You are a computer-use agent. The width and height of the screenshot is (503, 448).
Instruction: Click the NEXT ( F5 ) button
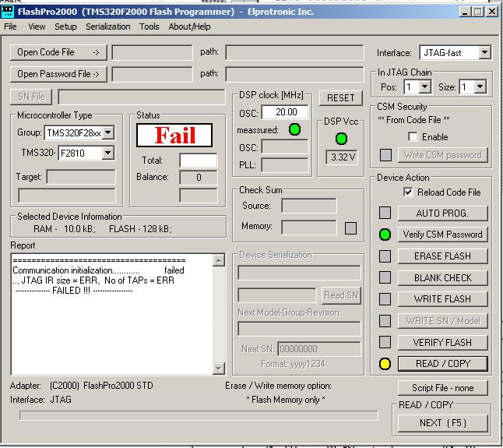[x=443, y=423]
